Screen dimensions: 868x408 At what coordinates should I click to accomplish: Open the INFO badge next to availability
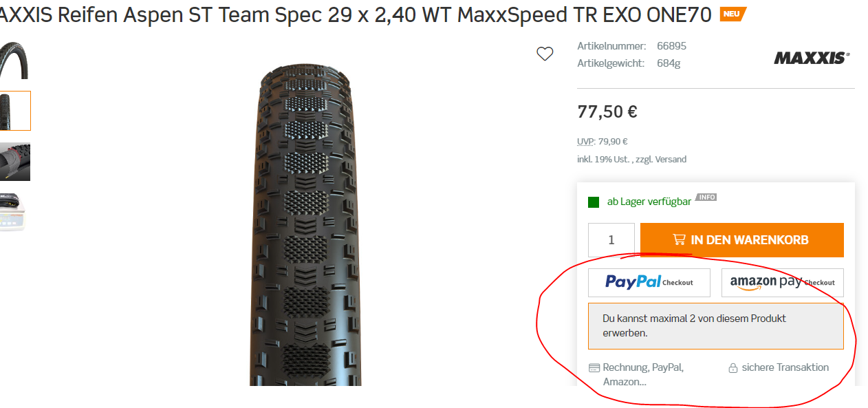coord(706,197)
